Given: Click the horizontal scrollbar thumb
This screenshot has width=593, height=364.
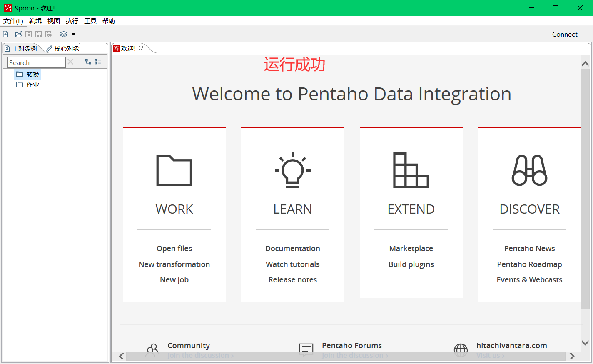Looking at the screenshot, I should click(x=346, y=356).
